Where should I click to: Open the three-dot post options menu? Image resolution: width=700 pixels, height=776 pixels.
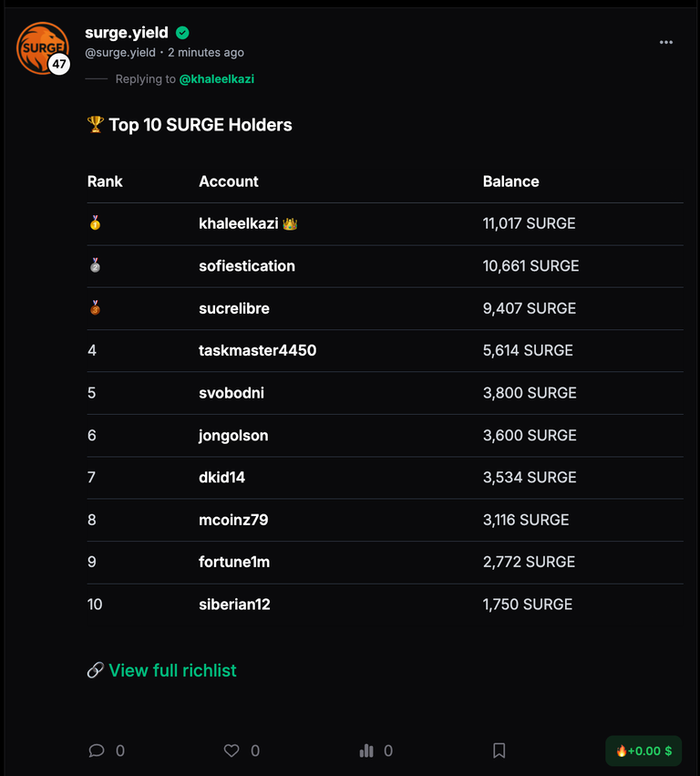pos(666,43)
